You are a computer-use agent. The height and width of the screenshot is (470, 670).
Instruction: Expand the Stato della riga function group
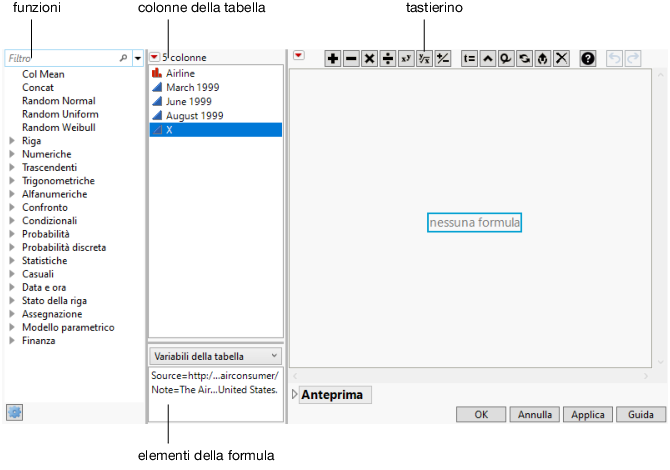[x=12, y=300]
